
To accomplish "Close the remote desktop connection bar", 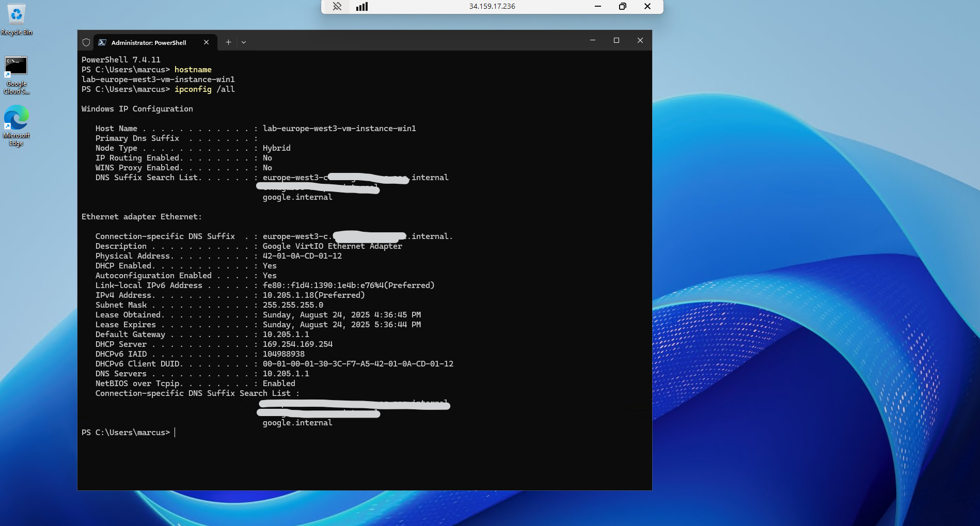I will pyautogui.click(x=647, y=6).
